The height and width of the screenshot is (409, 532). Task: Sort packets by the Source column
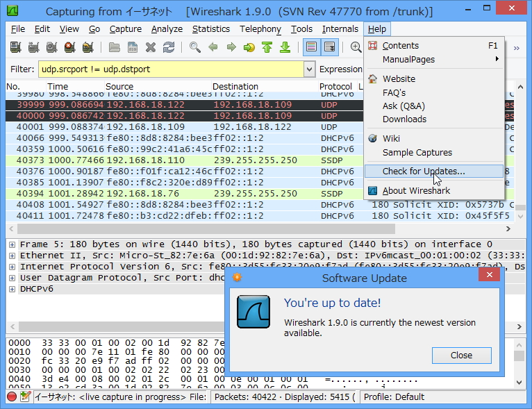pyautogui.click(x=158, y=87)
